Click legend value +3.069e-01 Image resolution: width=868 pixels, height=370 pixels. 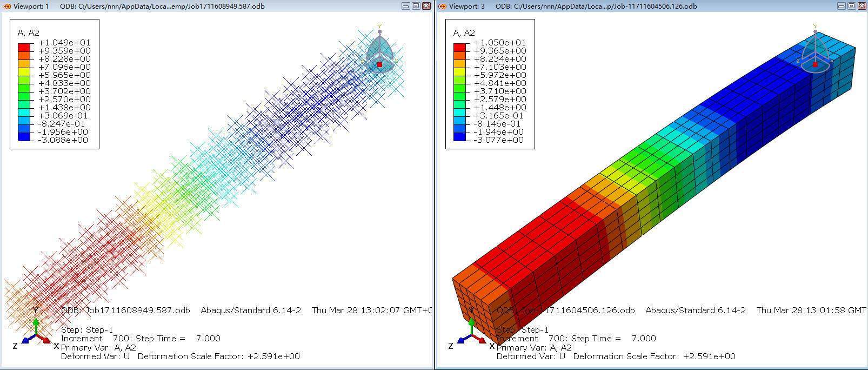[63, 115]
